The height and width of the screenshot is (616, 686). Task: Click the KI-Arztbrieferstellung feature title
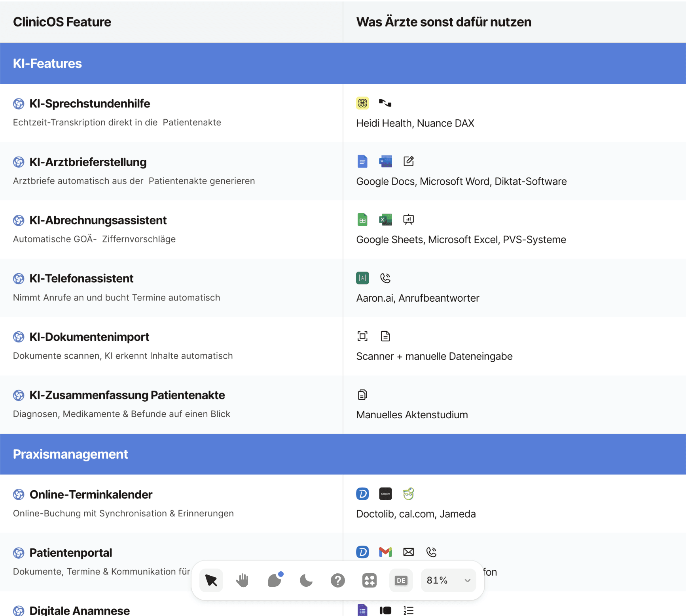pos(88,162)
